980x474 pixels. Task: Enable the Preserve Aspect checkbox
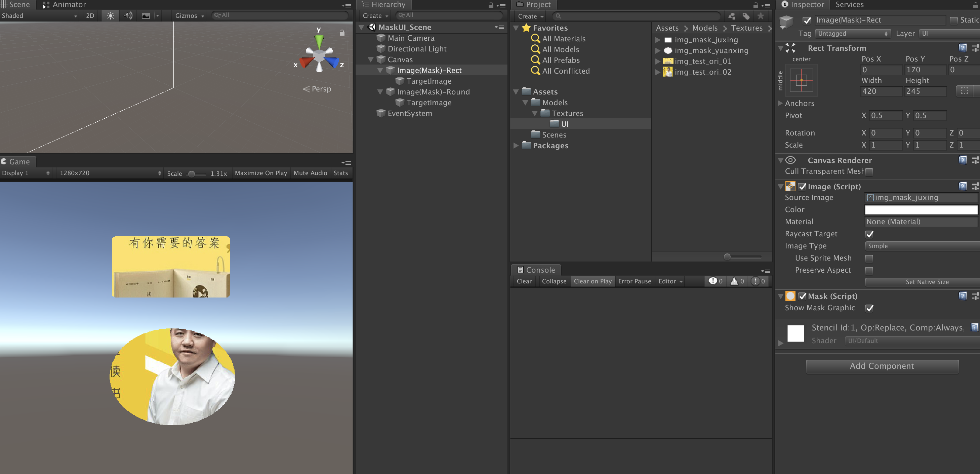(869, 271)
